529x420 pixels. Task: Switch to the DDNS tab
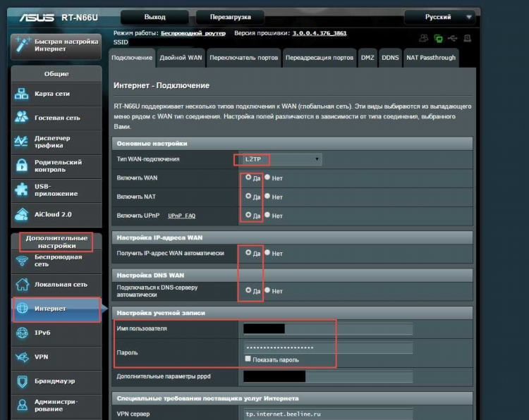pyautogui.click(x=390, y=58)
